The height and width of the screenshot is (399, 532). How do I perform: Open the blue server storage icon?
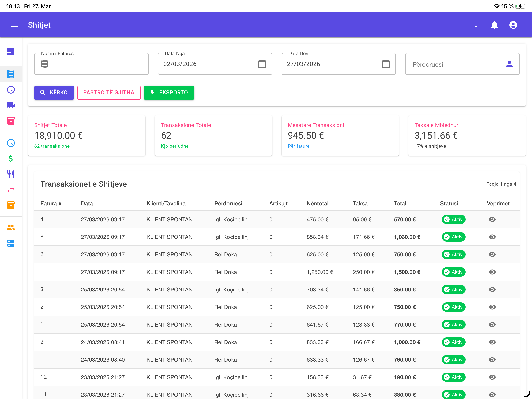[x=11, y=243]
